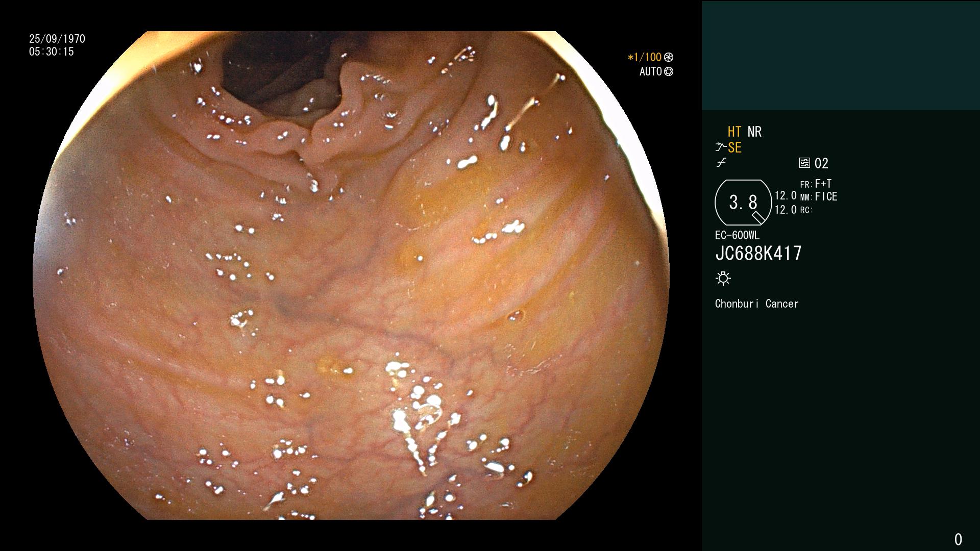
Task: Click the preset number 02
Action: 821,163
